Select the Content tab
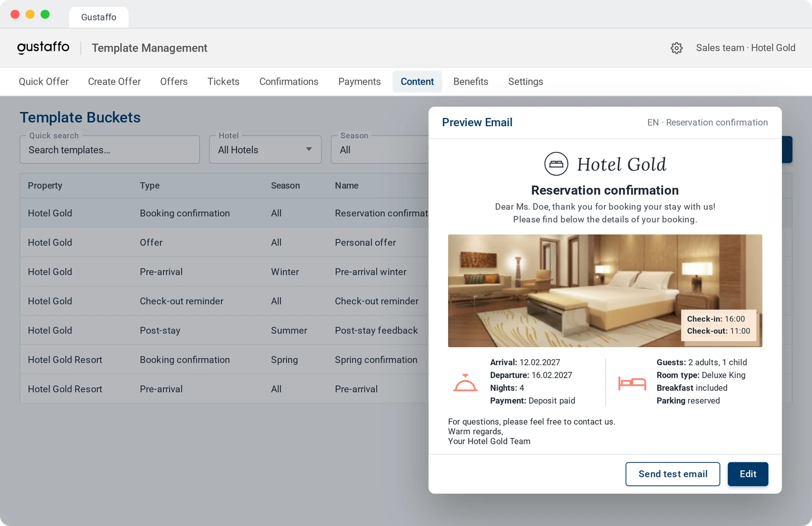812x526 pixels. (417, 82)
